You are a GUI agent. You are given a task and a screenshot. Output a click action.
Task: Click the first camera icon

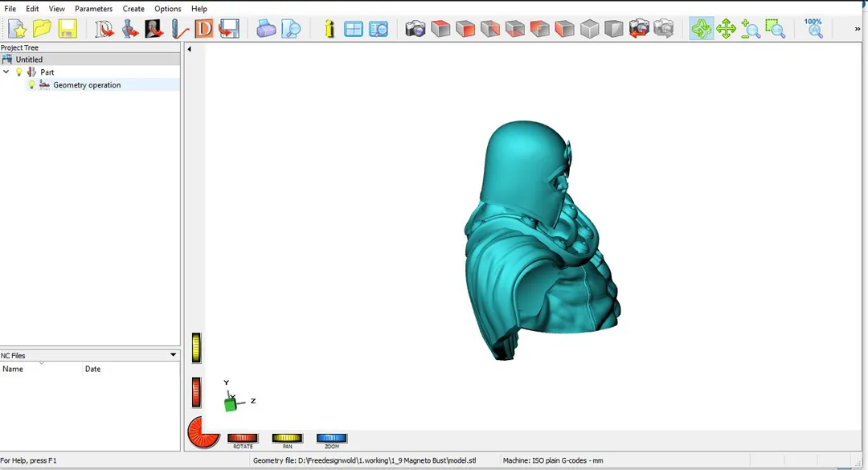coord(416,29)
